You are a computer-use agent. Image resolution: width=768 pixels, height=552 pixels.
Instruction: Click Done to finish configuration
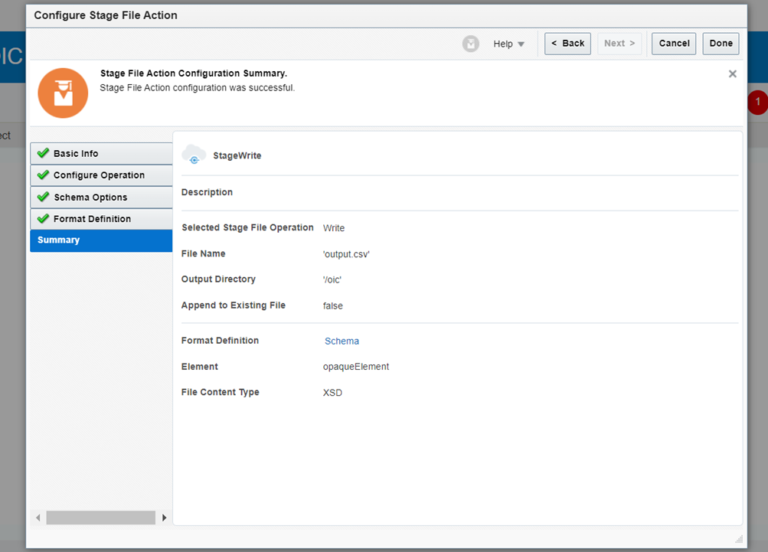pyautogui.click(x=721, y=43)
